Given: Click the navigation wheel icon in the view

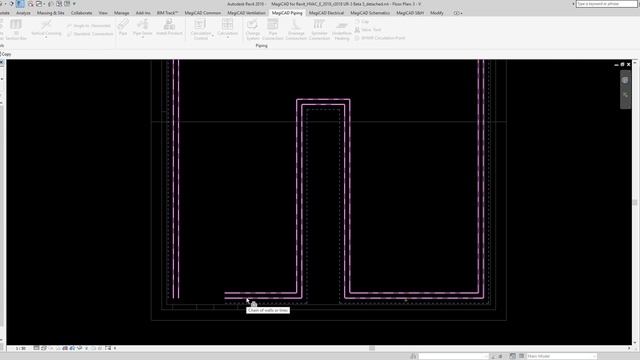Looking at the screenshot, I should coord(625,80).
